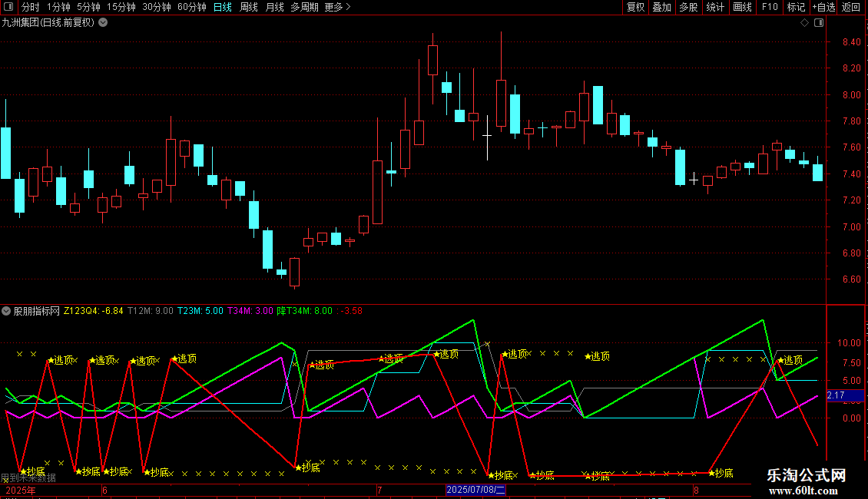
Task: Select the 5分钟 period
Action: [x=88, y=7]
